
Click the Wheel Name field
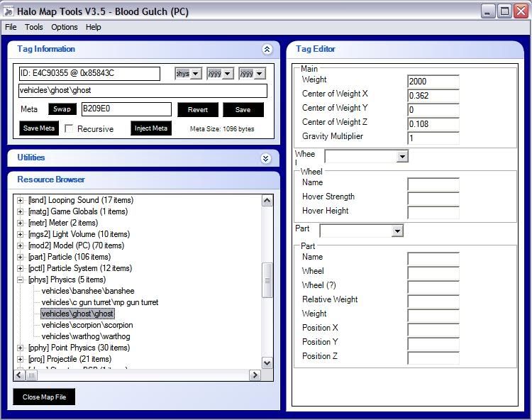tap(433, 184)
